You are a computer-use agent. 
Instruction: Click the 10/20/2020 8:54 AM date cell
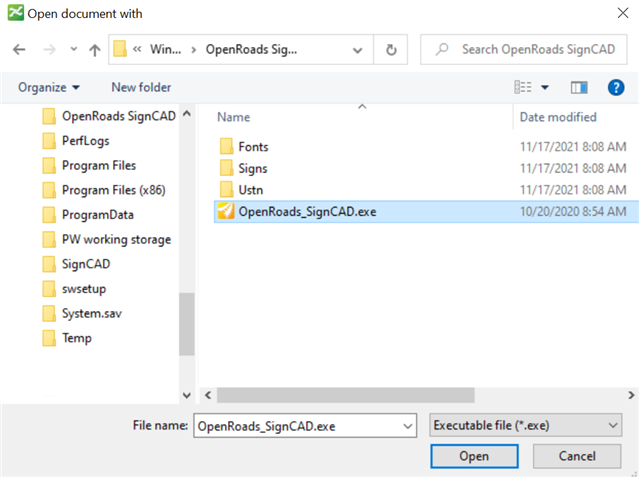(x=573, y=212)
